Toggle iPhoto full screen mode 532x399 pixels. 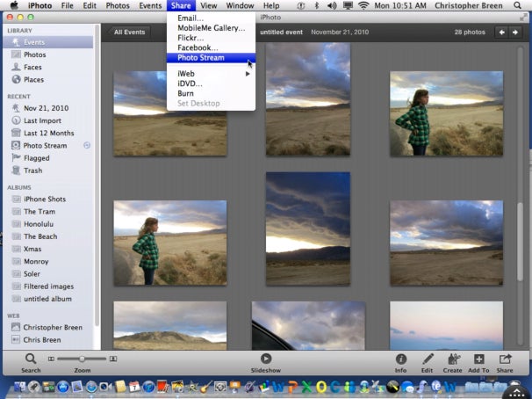point(523,18)
